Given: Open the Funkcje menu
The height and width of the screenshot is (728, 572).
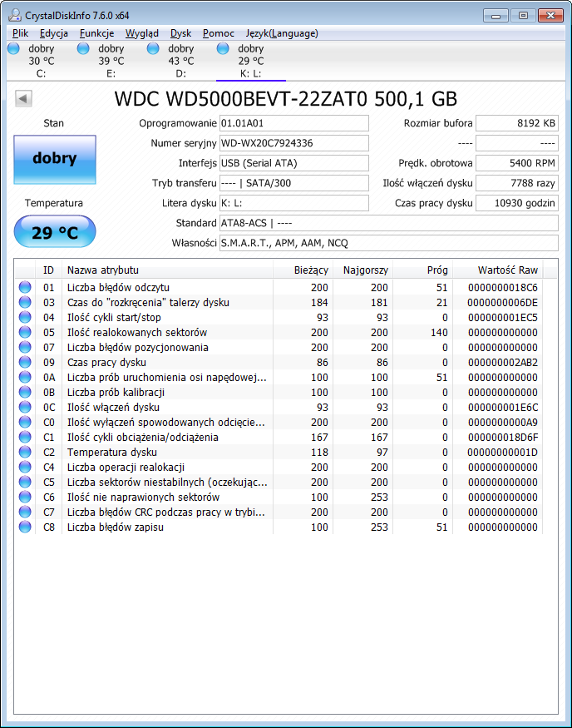Looking at the screenshot, I should tap(96, 33).
